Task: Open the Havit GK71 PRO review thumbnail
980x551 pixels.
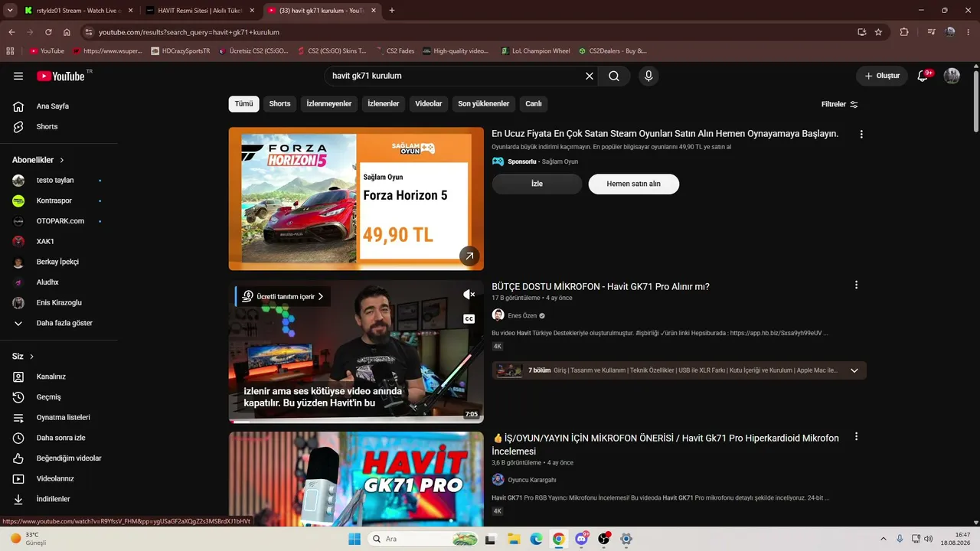Action: (x=356, y=479)
